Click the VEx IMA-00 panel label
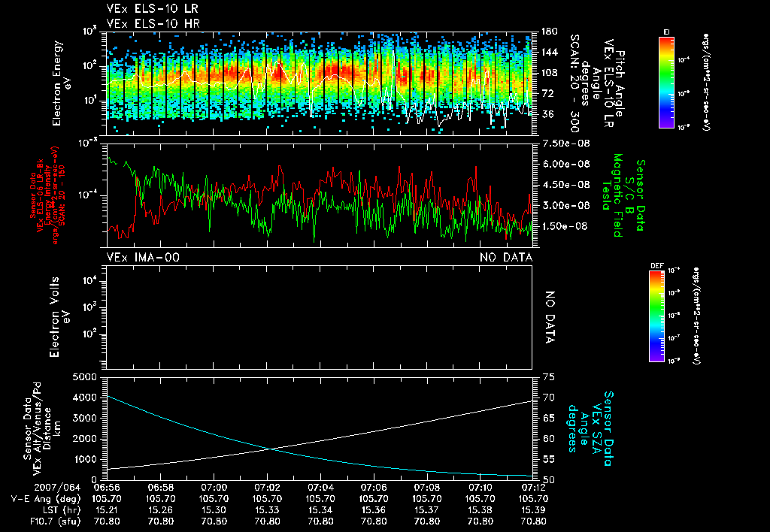The image size is (770, 532). [143, 258]
